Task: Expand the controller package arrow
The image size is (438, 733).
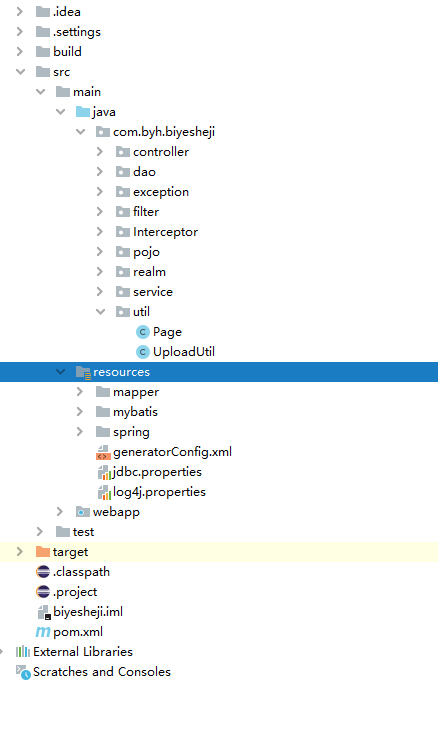Action: coord(100,151)
